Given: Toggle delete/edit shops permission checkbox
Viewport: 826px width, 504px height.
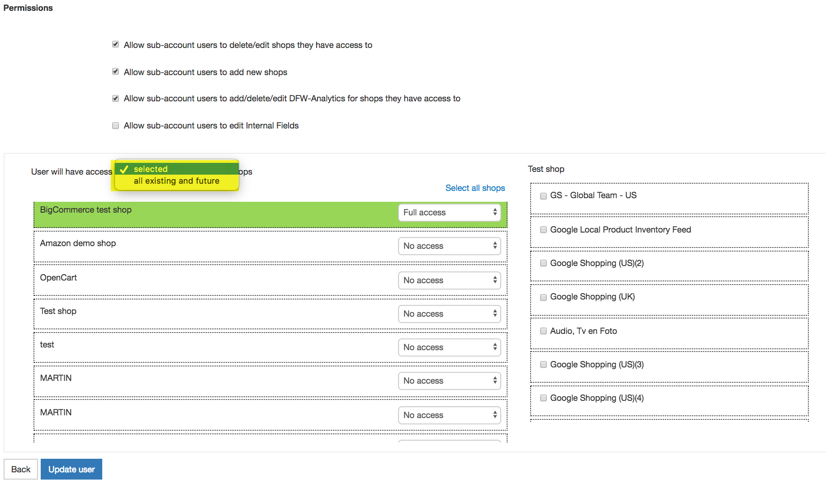Looking at the screenshot, I should pyautogui.click(x=115, y=44).
